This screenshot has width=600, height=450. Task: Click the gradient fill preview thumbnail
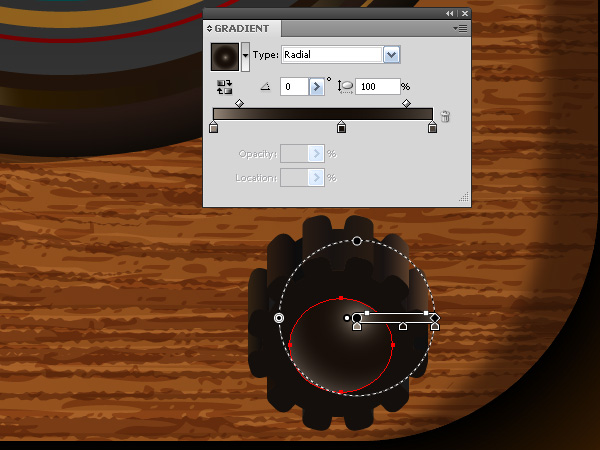pos(225,57)
